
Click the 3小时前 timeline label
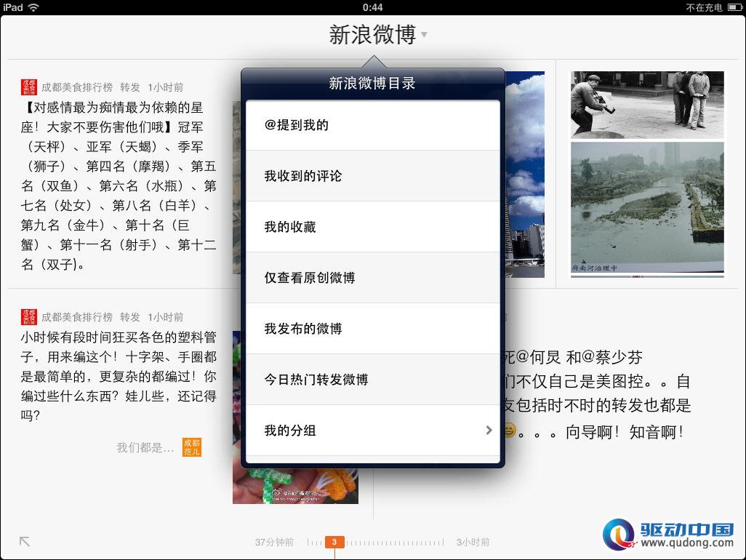click(473, 543)
